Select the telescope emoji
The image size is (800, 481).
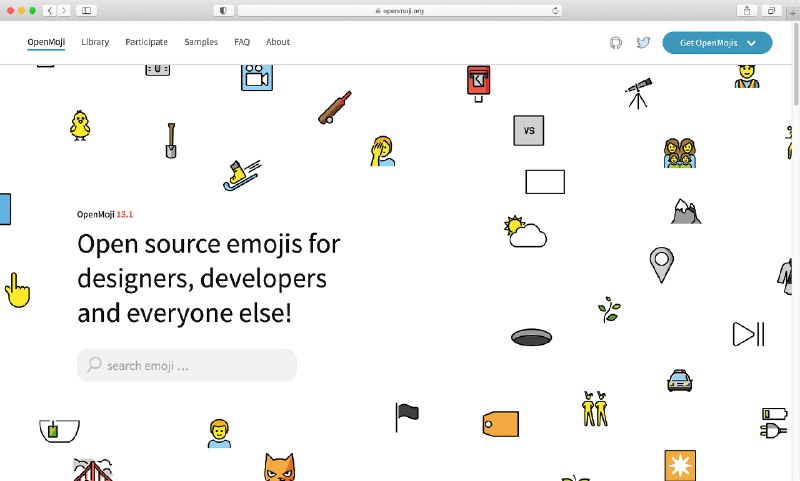(639, 93)
